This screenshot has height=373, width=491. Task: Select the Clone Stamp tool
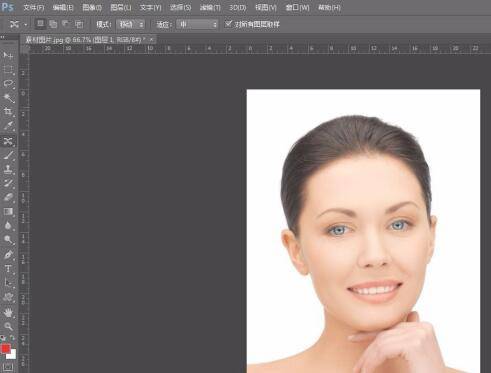(8, 169)
